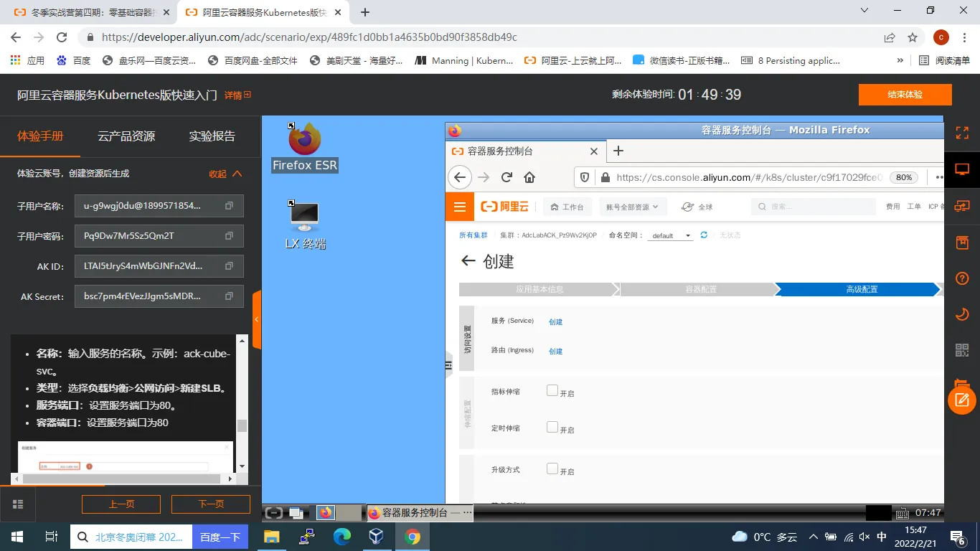980x551 pixels.
Task: Toggle fullscreen from the right sidebar
Action: coord(962,133)
